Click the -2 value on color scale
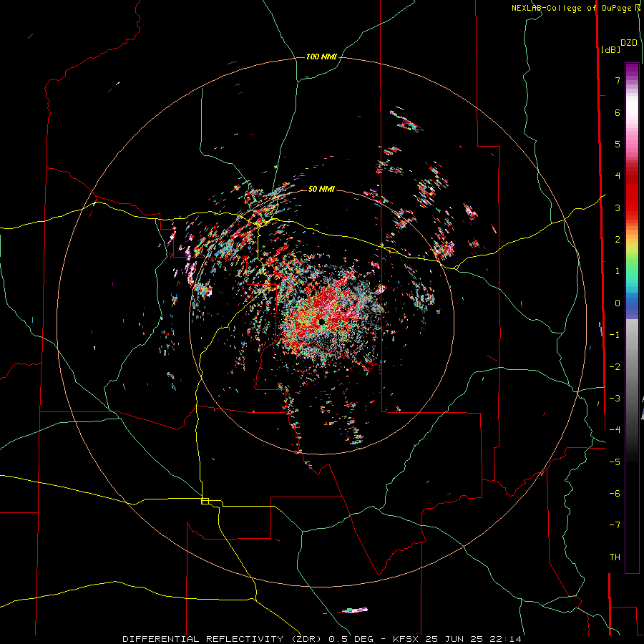The width and height of the screenshot is (644, 644). (615, 366)
